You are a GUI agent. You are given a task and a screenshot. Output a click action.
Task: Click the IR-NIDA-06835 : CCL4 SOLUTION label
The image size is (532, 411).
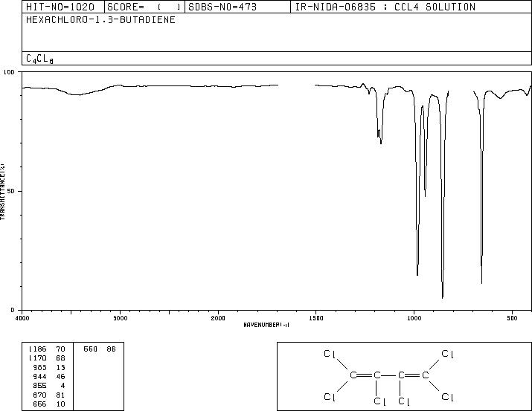click(385, 7)
